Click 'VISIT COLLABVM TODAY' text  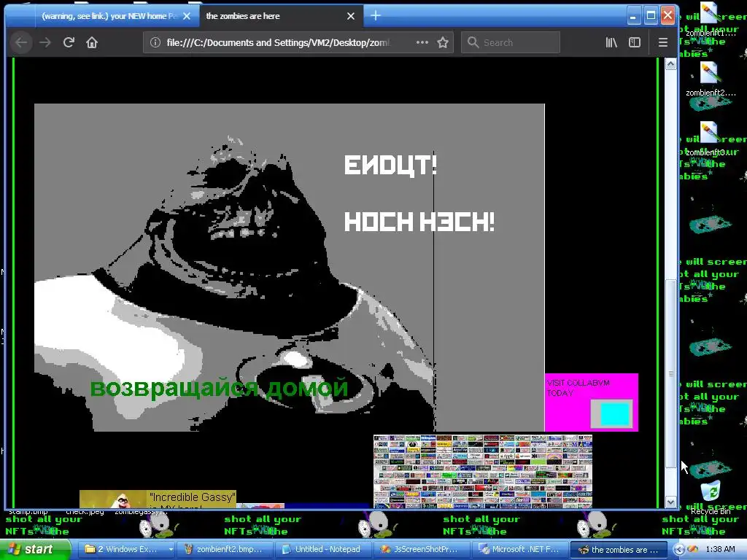point(578,388)
